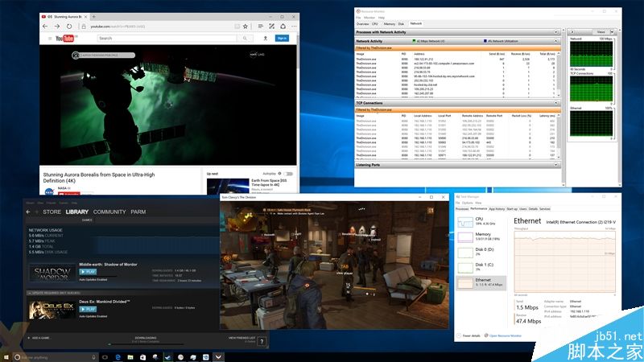Open Resource Monitor File menu
This screenshot has width=644, height=362.
pos(358,18)
